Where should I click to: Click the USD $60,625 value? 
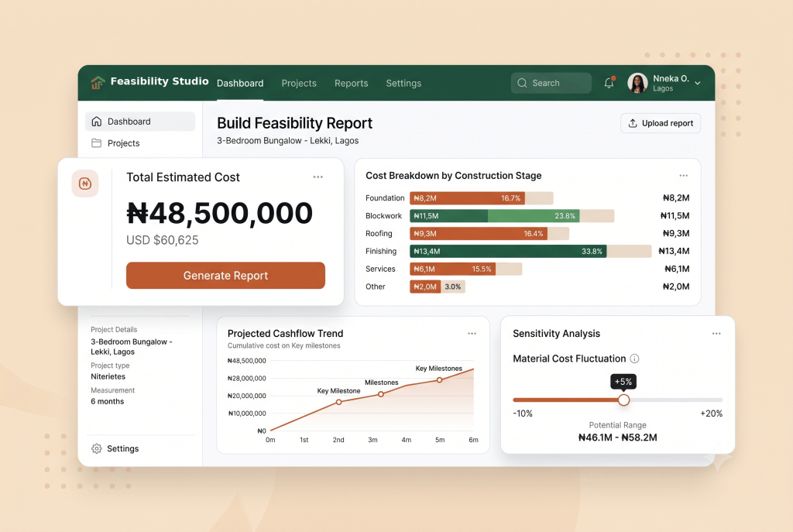pos(163,240)
